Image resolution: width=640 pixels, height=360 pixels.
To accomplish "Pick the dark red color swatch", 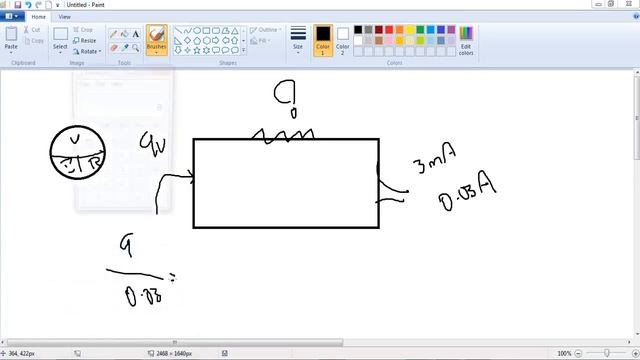I will click(x=379, y=29).
